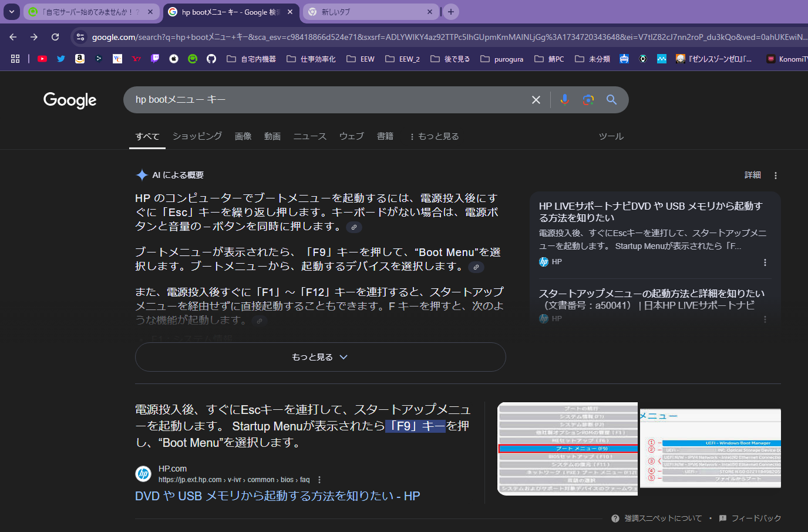Open the Twitter bookmark icon
This screenshot has height=532, width=808.
[x=61, y=59]
